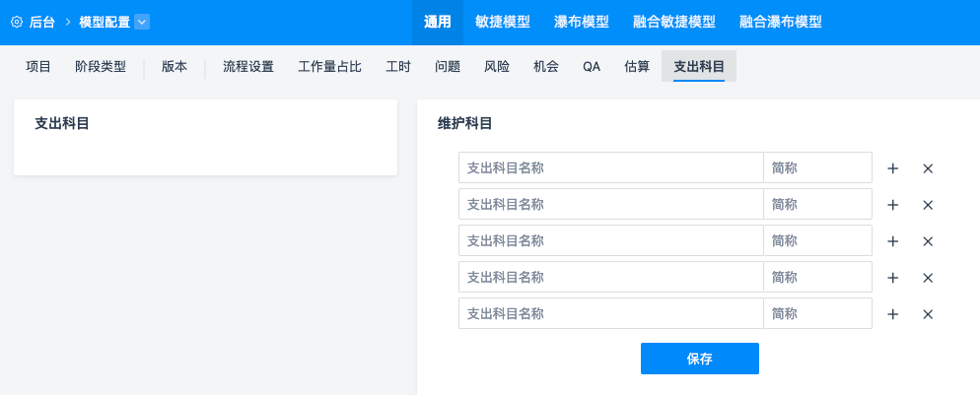
Task: Focus the first 支出科目名称 input field
Action: 610,167
